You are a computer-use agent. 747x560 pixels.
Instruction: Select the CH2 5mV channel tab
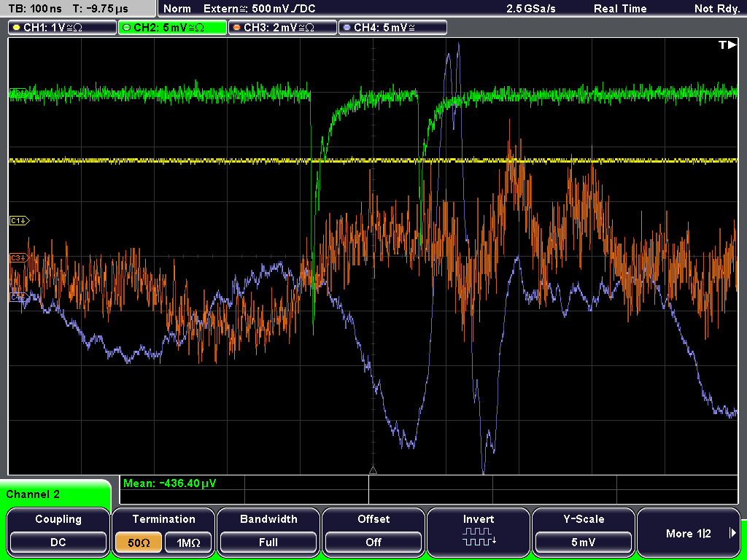(x=172, y=28)
